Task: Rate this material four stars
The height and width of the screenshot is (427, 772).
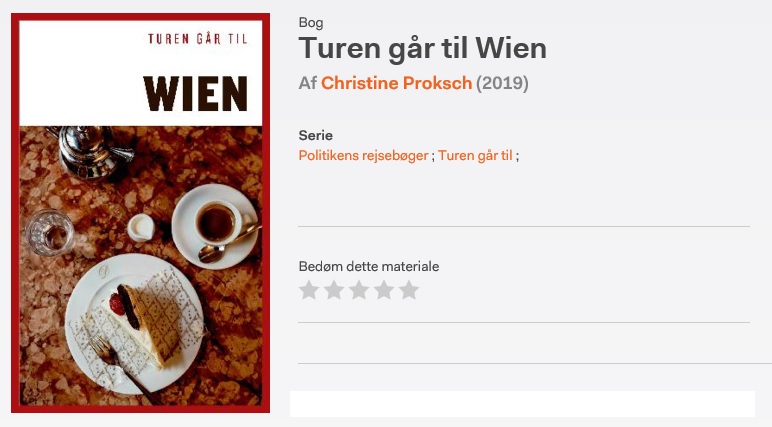Action: [384, 290]
